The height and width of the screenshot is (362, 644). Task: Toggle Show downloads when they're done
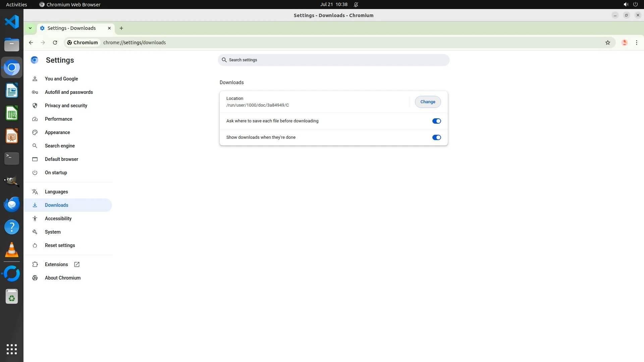(x=436, y=137)
